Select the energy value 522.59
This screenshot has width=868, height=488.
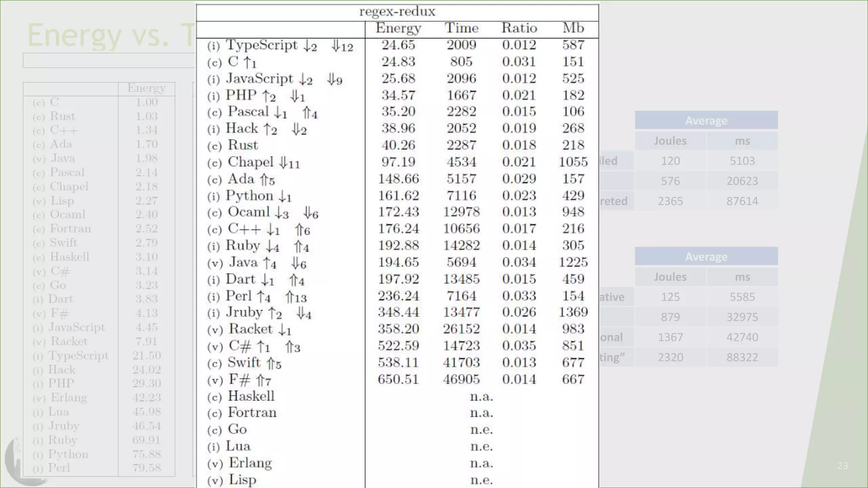tap(398, 346)
